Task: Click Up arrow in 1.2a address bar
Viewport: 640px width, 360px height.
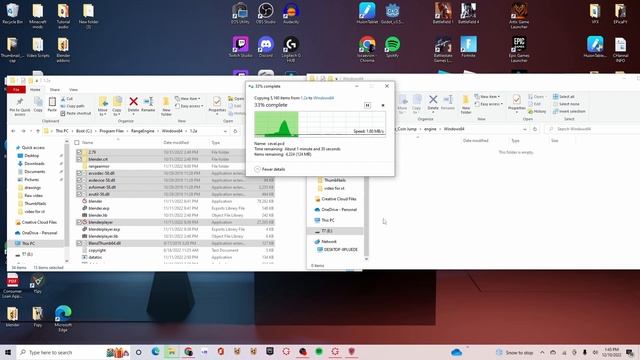Action: point(38,131)
